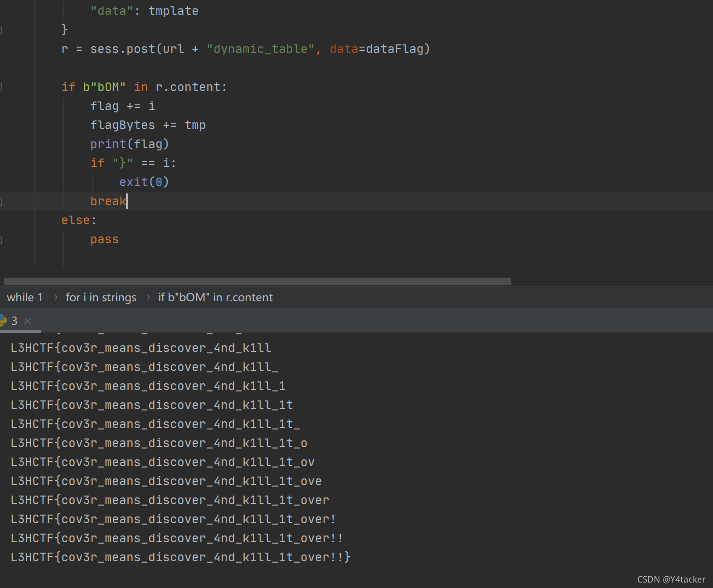
Task: Click output line ending with 'k1ll_1t'
Action: [x=152, y=405]
